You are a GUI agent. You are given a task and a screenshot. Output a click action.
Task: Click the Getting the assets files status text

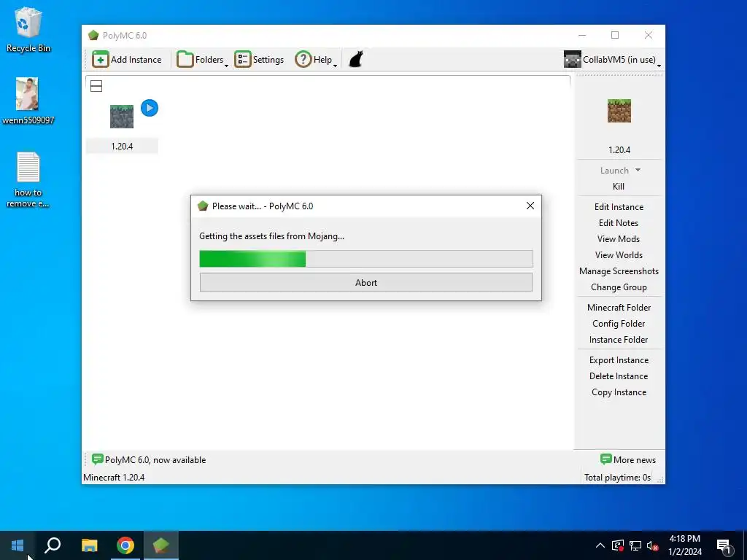pyautogui.click(x=271, y=236)
